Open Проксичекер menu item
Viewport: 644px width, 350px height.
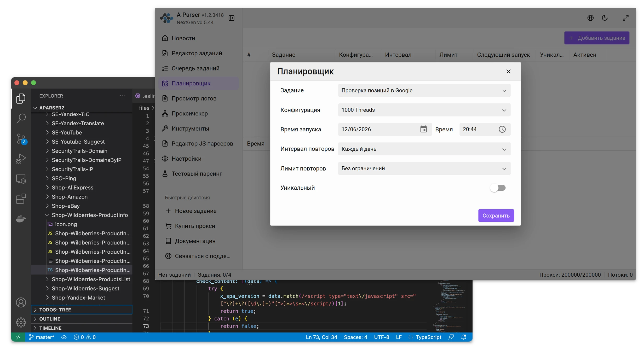point(199,113)
